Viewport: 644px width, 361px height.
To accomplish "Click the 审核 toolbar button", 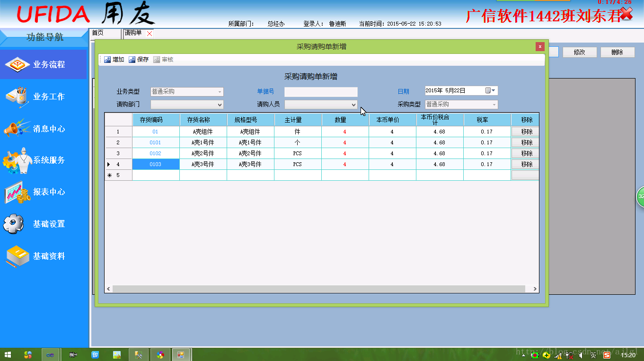I will coord(163,60).
